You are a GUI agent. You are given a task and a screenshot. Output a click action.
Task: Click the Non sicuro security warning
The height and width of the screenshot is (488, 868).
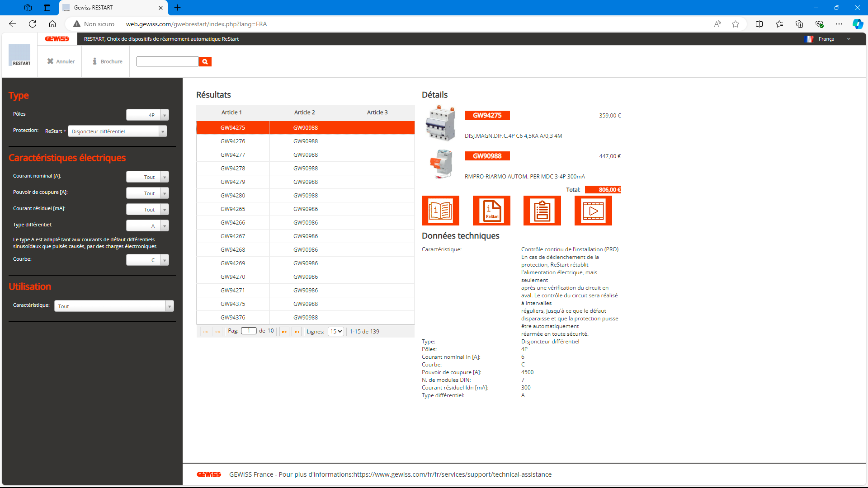94,24
